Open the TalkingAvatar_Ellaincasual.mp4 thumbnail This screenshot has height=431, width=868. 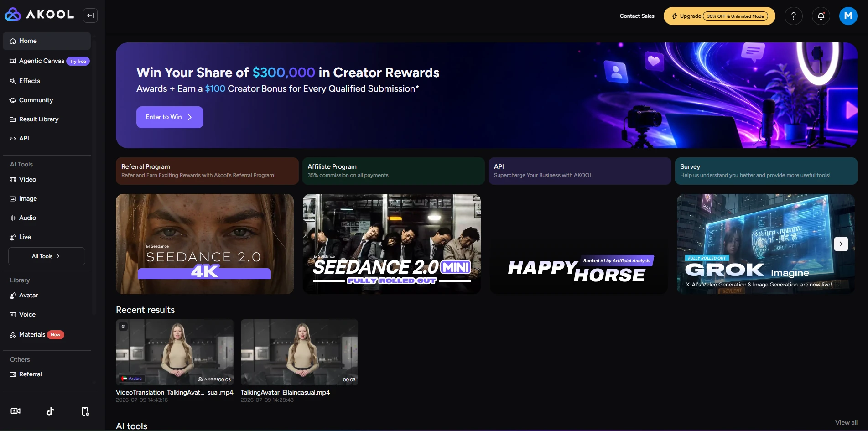coord(299,352)
